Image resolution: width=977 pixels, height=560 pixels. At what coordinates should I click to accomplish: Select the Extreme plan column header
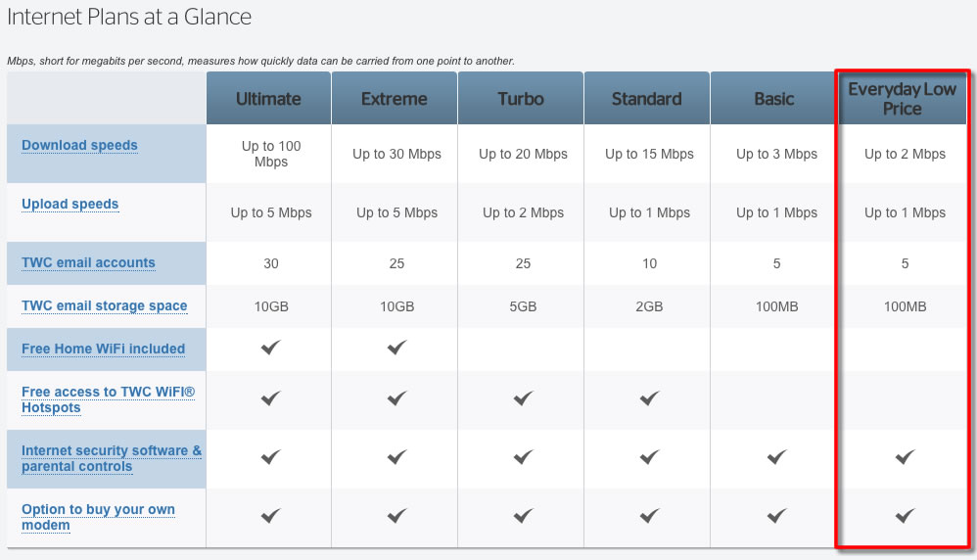[394, 99]
